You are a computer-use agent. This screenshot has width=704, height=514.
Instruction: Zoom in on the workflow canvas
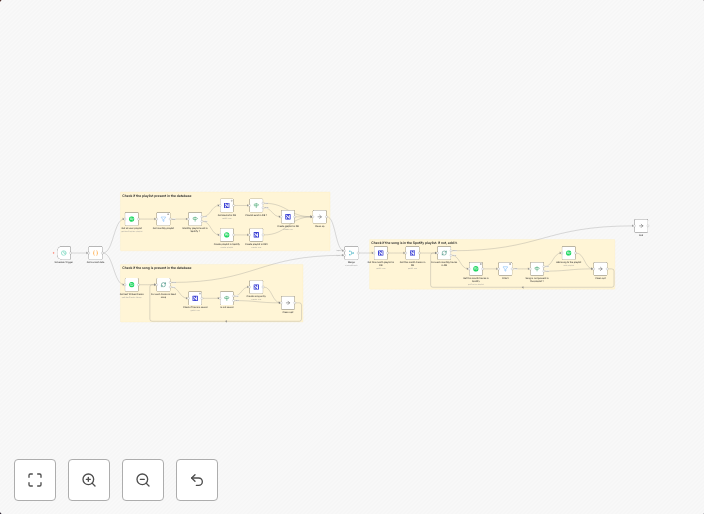[x=89, y=480]
